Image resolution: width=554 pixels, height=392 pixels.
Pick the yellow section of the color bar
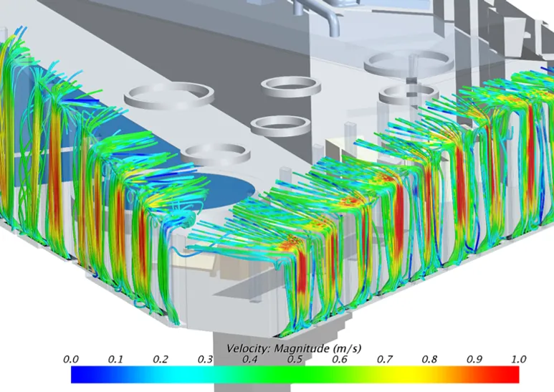tap(401, 374)
